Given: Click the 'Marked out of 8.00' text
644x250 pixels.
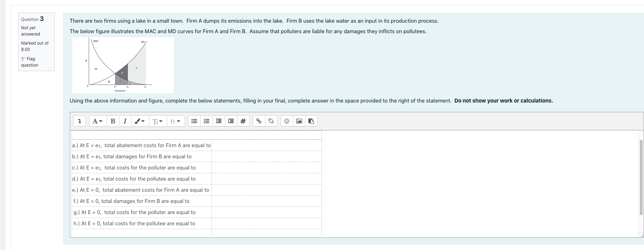Looking at the screenshot, I should coord(35,46).
